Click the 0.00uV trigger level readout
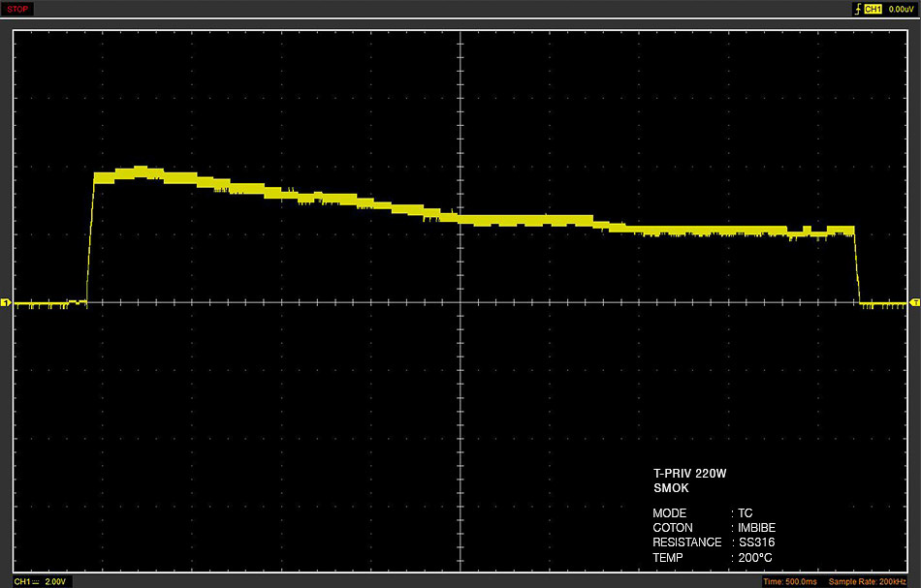Image resolution: width=921 pixels, height=588 pixels. 901,9
